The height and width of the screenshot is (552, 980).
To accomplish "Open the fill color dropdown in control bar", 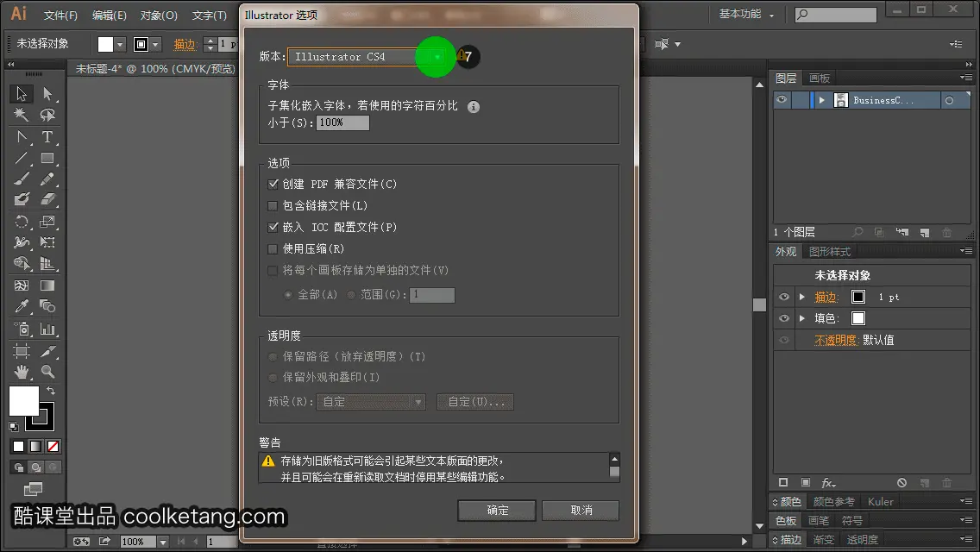I will tap(120, 44).
